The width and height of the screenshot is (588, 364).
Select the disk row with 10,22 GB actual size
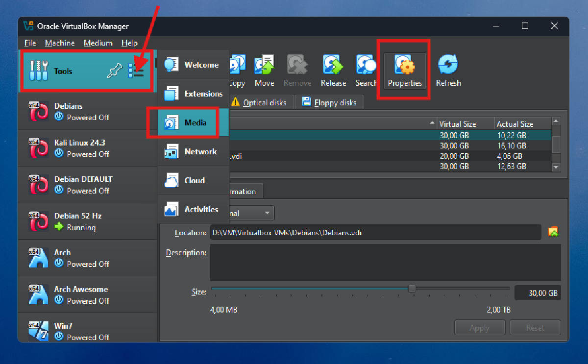(x=390, y=135)
